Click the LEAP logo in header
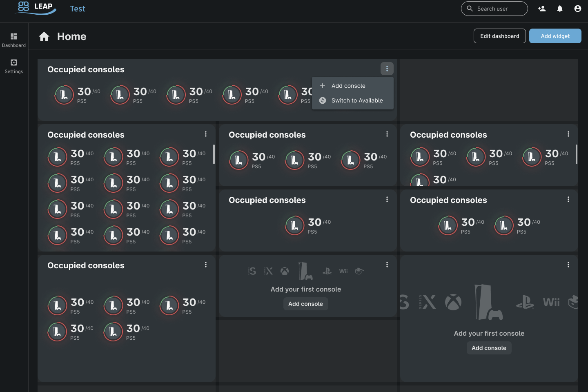Image resolution: width=588 pixels, height=392 pixels. coord(36,8)
